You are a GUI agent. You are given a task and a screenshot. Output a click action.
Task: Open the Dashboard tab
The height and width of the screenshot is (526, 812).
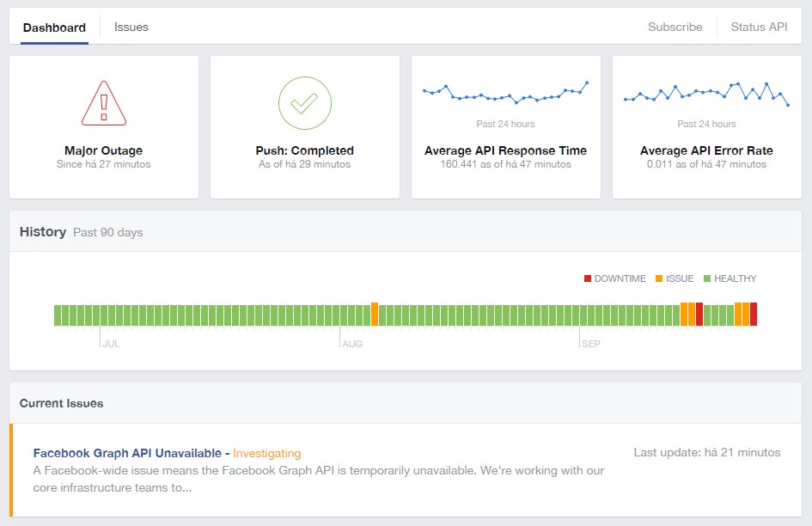(54, 28)
